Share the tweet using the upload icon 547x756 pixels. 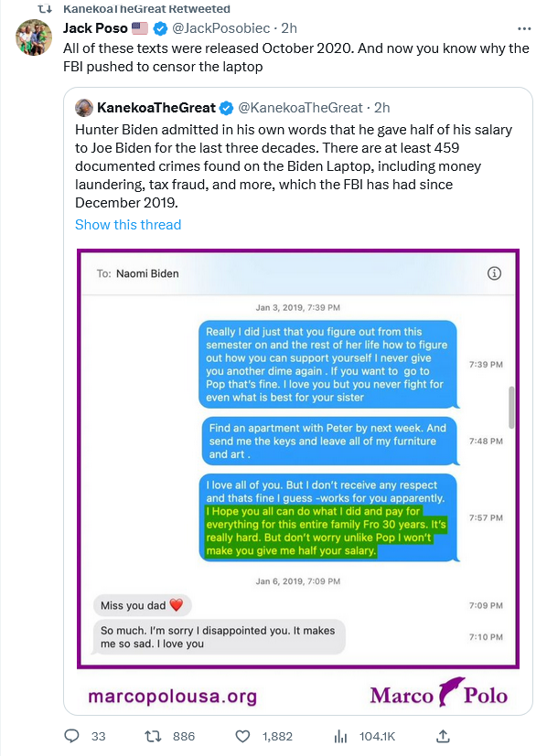click(x=443, y=736)
